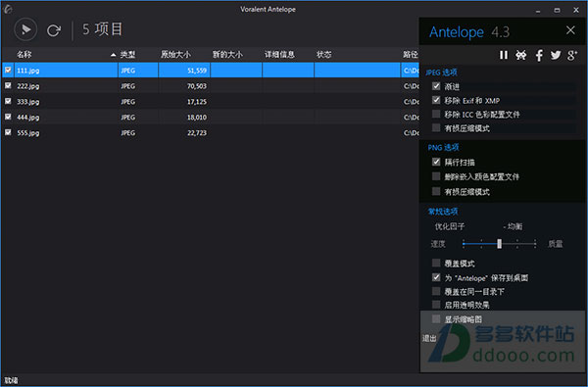Click the icon right of the pause icon
This screenshot has width=588, height=387.
[x=521, y=55]
